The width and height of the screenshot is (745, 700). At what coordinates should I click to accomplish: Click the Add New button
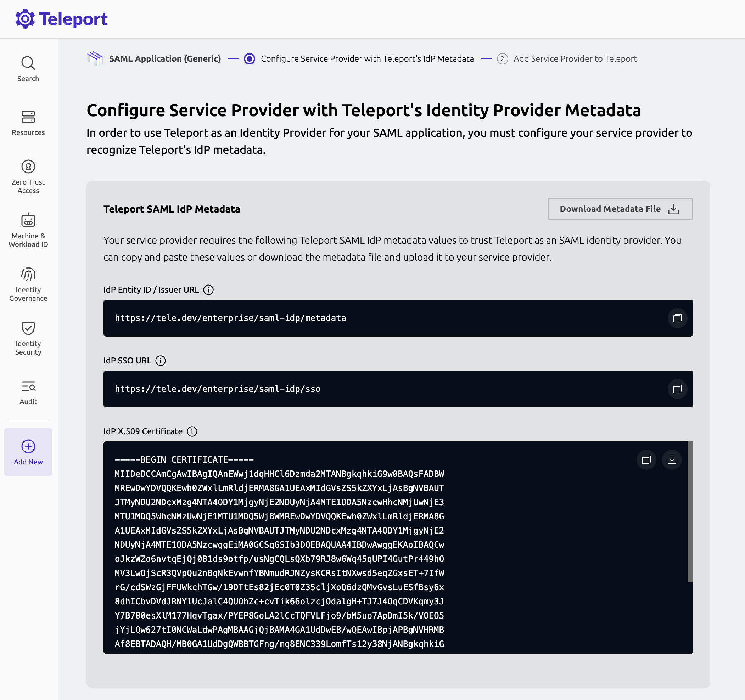(28, 452)
